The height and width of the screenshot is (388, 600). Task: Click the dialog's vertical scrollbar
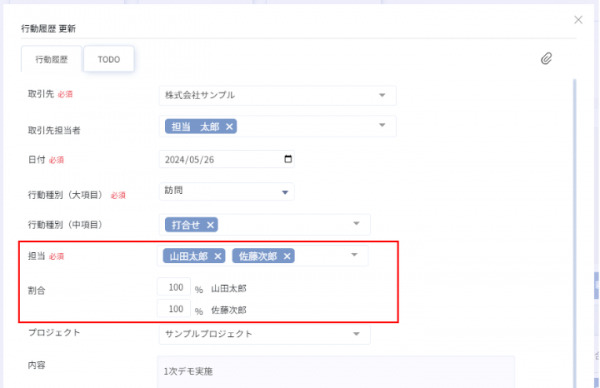574,233
